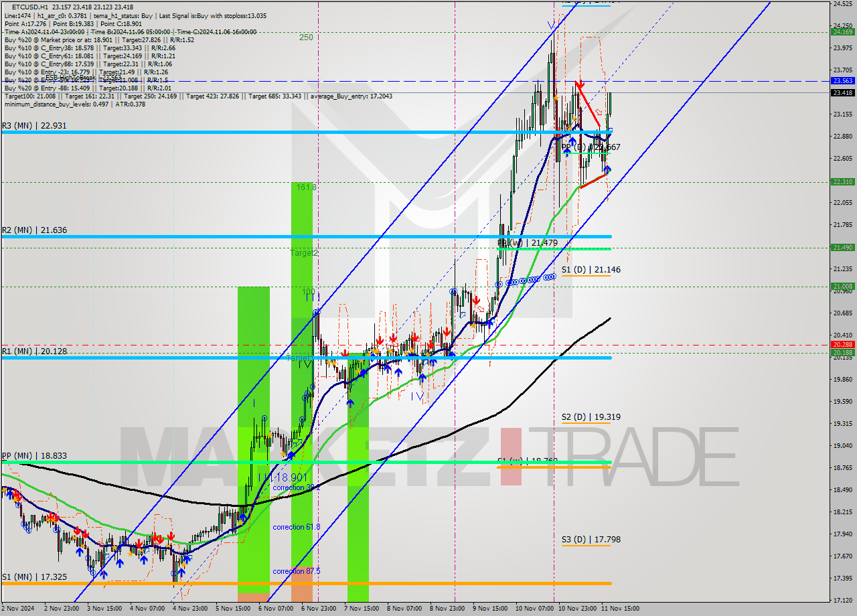Click the '161.8' Fibonacci level label
Image resolution: width=857 pixels, height=616 pixels.
[306, 187]
